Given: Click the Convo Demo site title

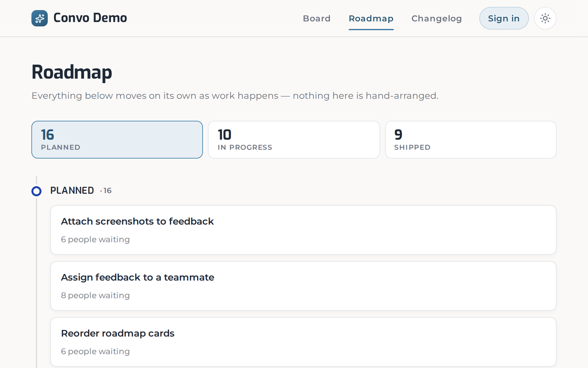Looking at the screenshot, I should coord(90,18).
